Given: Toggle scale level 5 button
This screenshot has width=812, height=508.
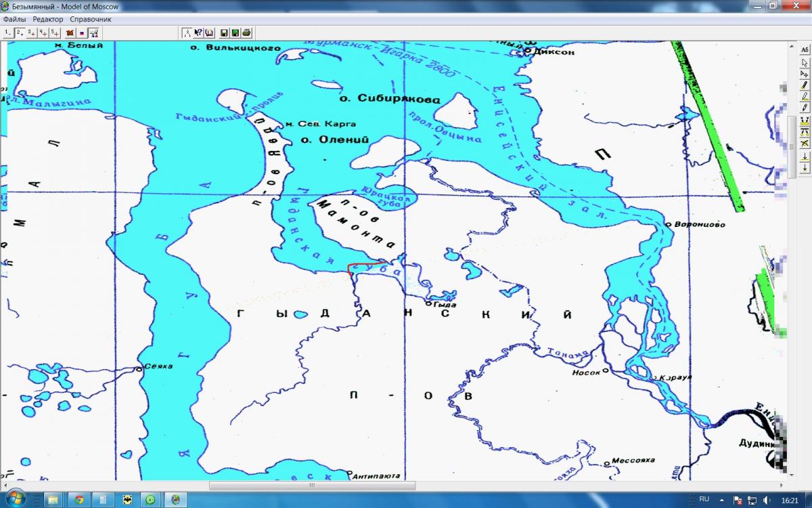Looking at the screenshot, I should 54,33.
